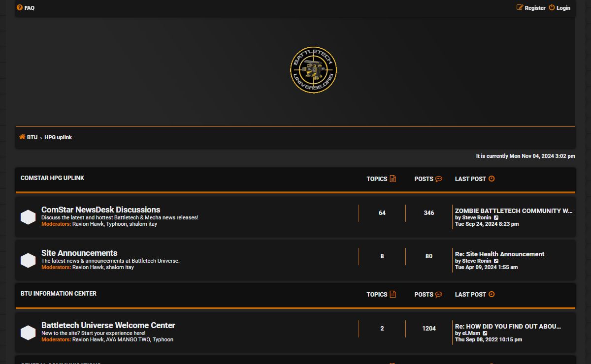Select Welcome Center posts count 1204
The width and height of the screenshot is (591, 364).
(x=429, y=329)
